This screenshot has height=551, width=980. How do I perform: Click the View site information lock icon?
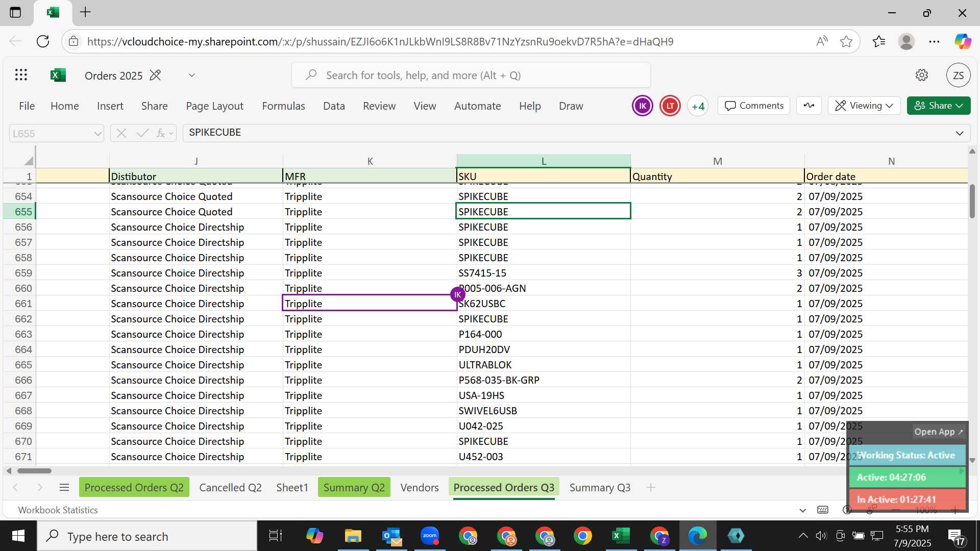coord(74,41)
